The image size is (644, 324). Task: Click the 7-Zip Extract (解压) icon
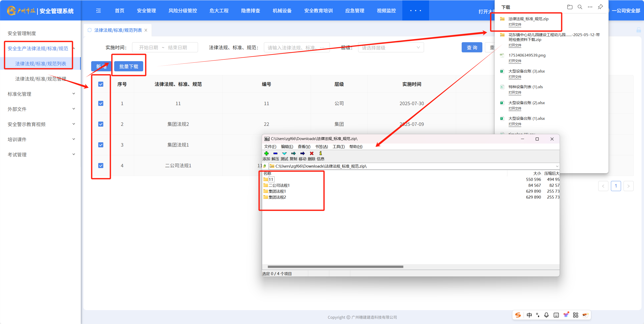coord(275,153)
